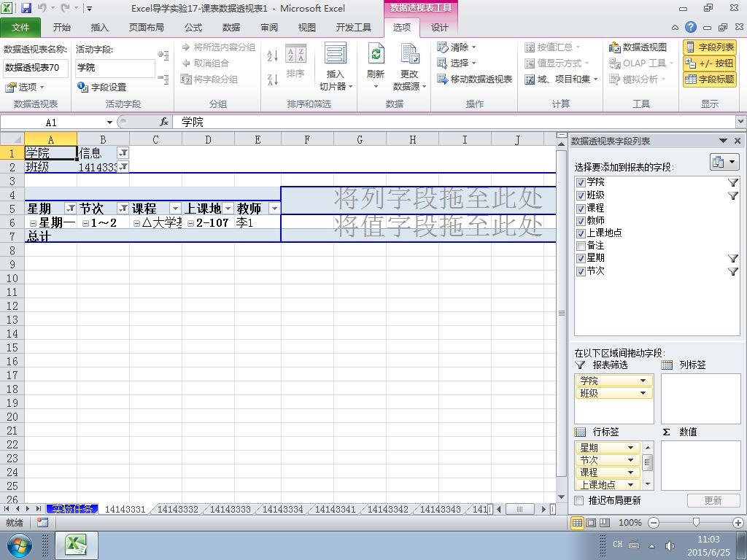Uncheck the 星期 field checkbox
Image resolution: width=747 pixels, height=560 pixels.
580,258
